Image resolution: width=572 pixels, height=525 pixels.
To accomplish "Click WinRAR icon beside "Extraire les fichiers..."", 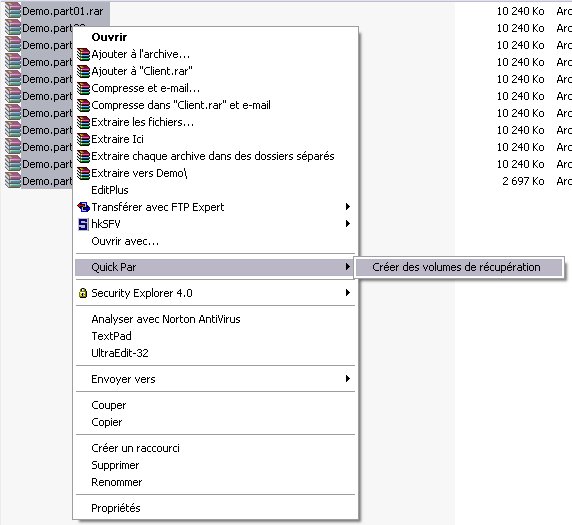I will (83, 122).
